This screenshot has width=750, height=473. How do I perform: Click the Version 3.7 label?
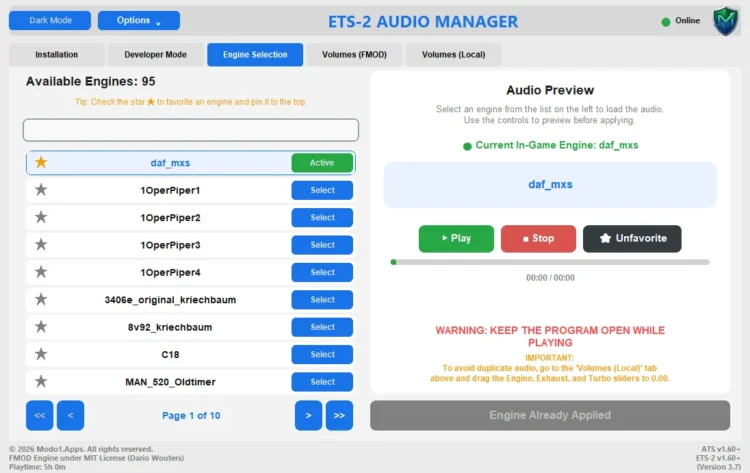(x=718, y=467)
